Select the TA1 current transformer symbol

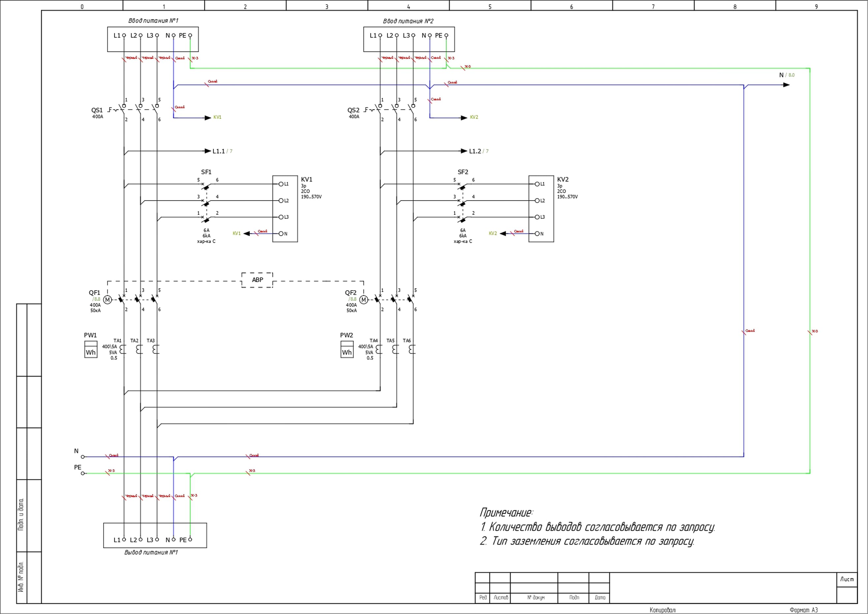[123, 349]
